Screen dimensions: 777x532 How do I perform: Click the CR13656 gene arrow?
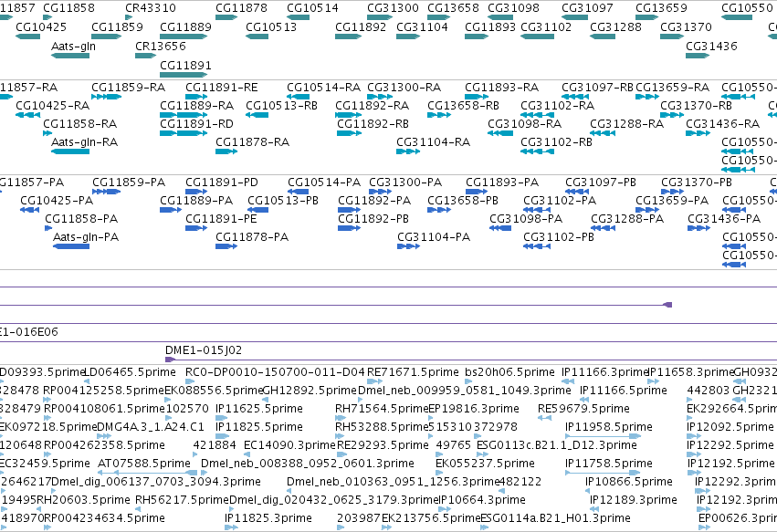click(x=146, y=56)
